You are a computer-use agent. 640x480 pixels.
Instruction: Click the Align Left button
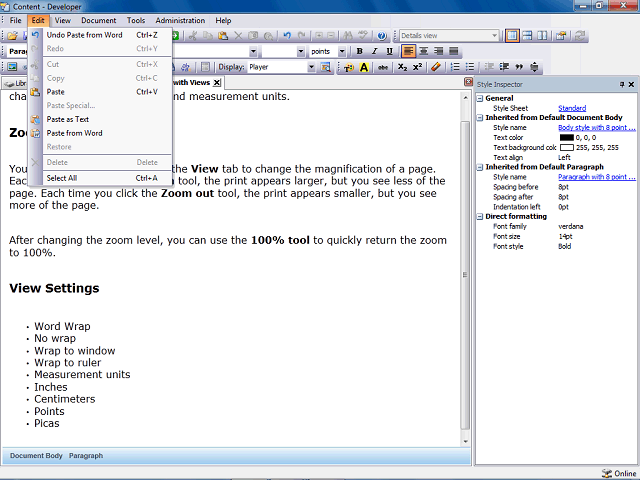(408, 51)
